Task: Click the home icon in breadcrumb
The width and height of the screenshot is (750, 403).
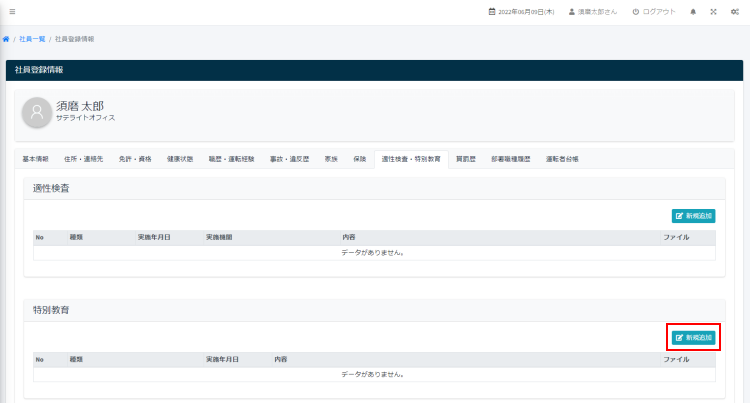Action: [6, 39]
